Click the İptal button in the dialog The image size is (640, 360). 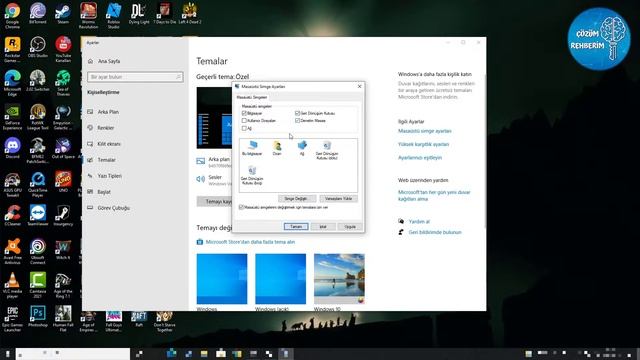coord(323,227)
